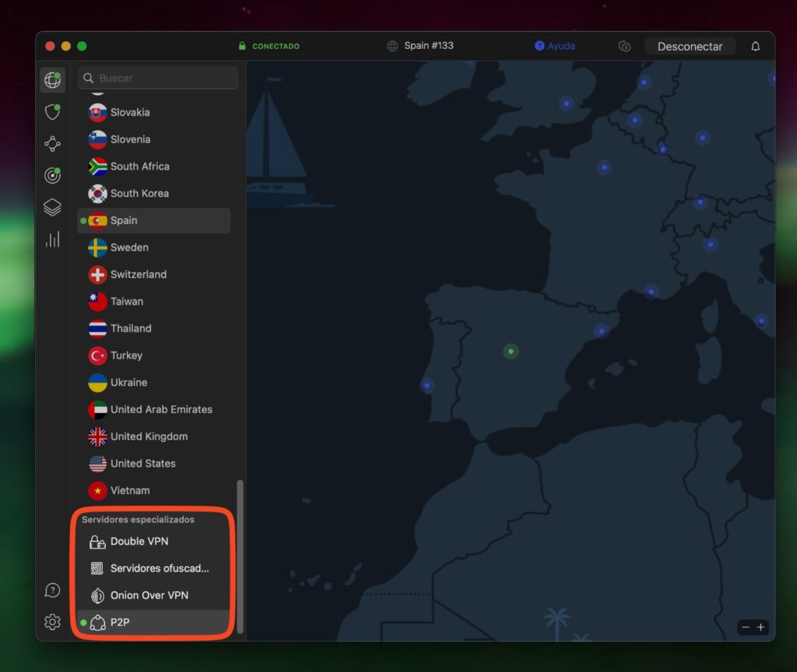The width and height of the screenshot is (797, 672).
Task: Open the activity statistics panel
Action: [52, 239]
